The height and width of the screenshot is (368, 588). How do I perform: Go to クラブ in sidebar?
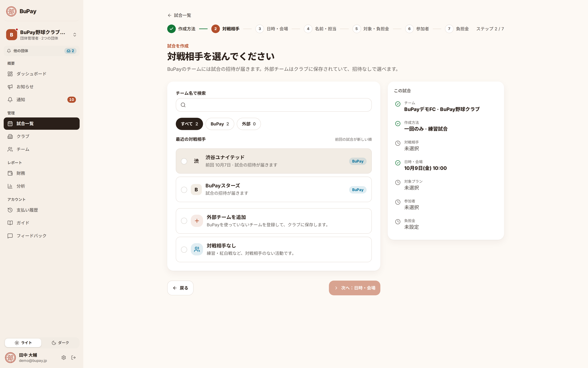(41, 136)
